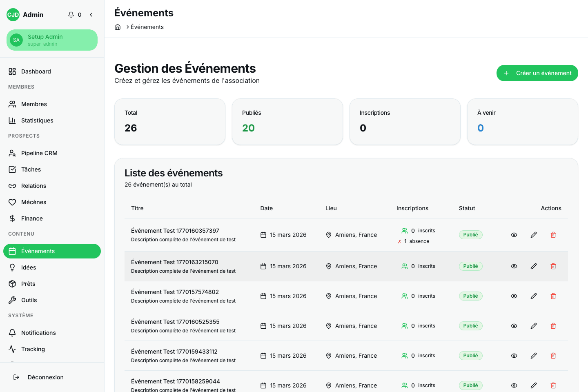View event Test 1770163215070 with eye icon
This screenshot has width=588, height=392.
pos(514,266)
